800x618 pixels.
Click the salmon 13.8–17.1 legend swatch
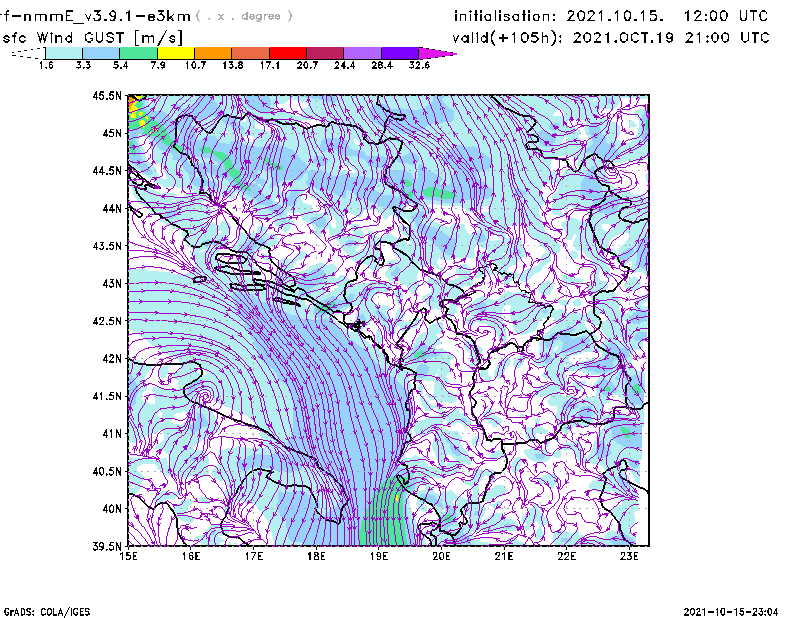tap(251, 53)
